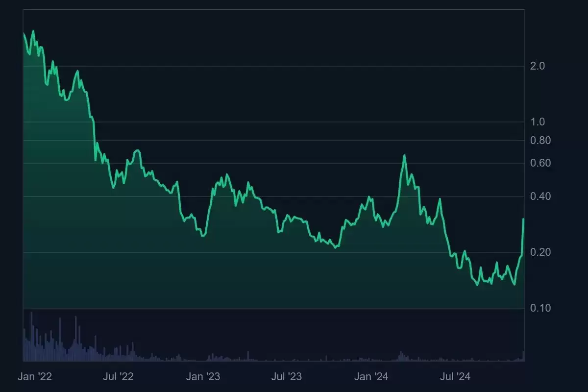Image resolution: width=588 pixels, height=392 pixels.
Task: Select the Jul '23 x-axis label
Action: (287, 377)
